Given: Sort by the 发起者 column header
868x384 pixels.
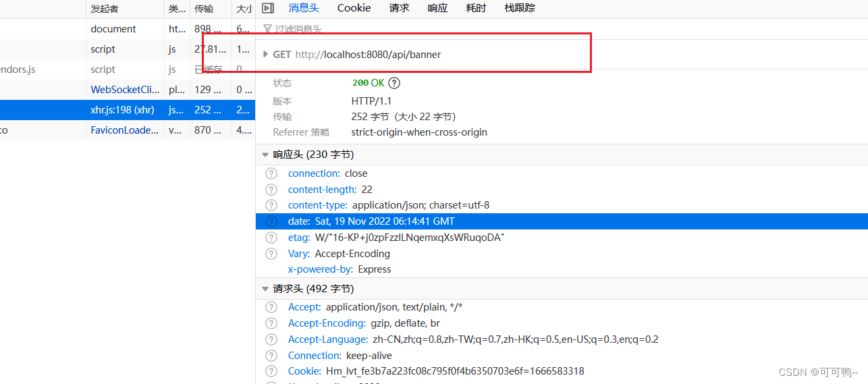Looking at the screenshot, I should click(125, 9).
